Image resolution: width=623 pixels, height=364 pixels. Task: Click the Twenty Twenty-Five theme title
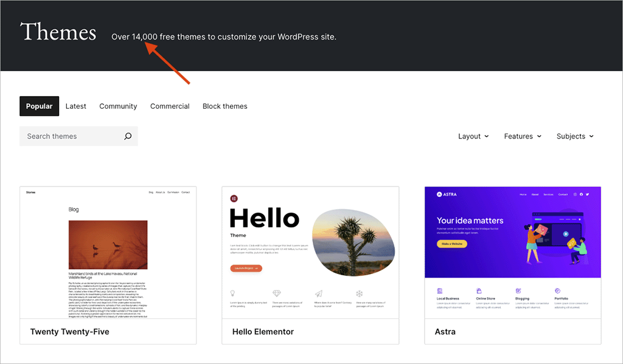[69, 331]
